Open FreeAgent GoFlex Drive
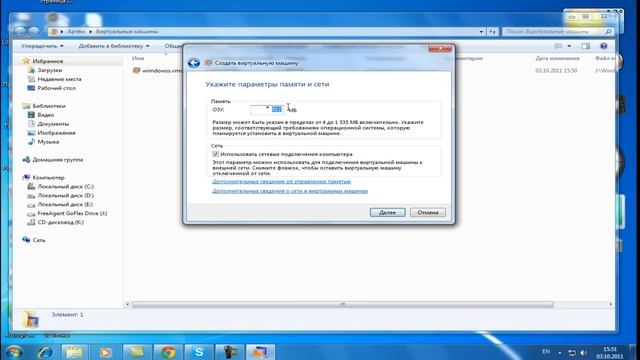 (72, 213)
